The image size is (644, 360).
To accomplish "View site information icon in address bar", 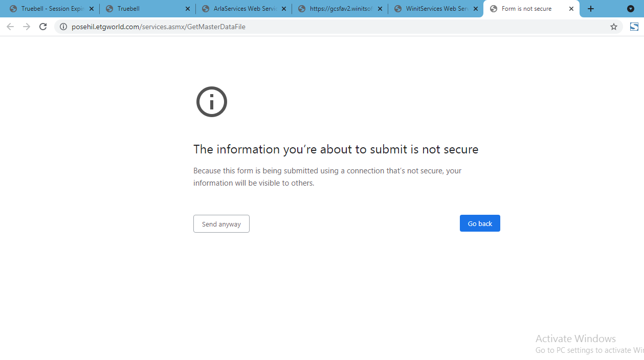I will pos(63,27).
